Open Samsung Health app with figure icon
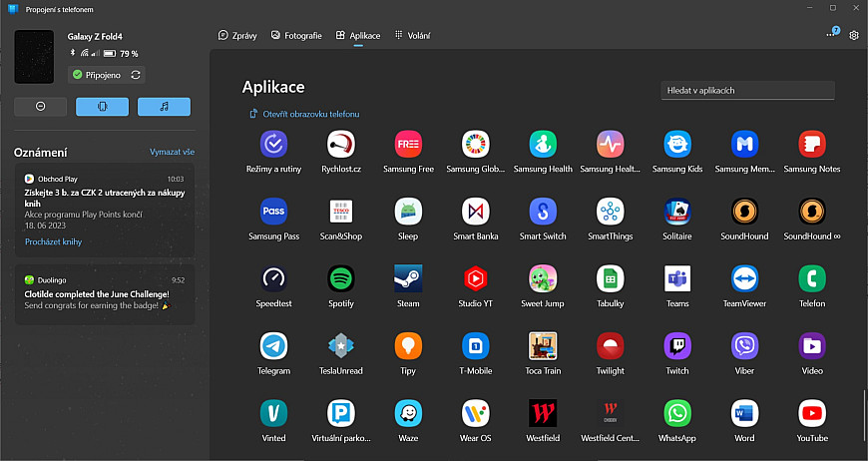Image resolution: width=868 pixels, height=461 pixels. pos(543,145)
